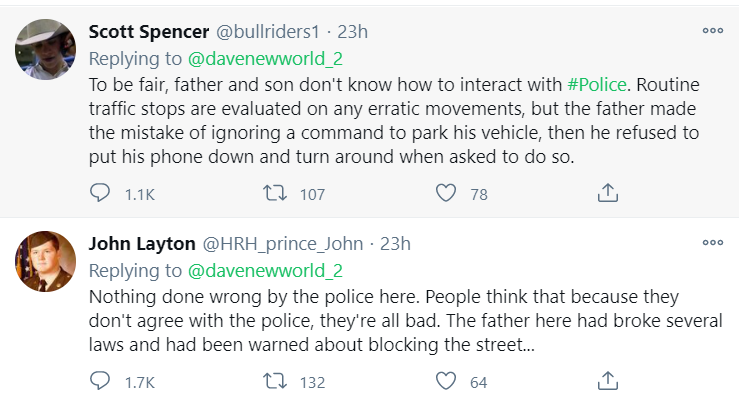The image size is (739, 402).
Task: Reply to John Layton's tweet
Action: [101, 381]
